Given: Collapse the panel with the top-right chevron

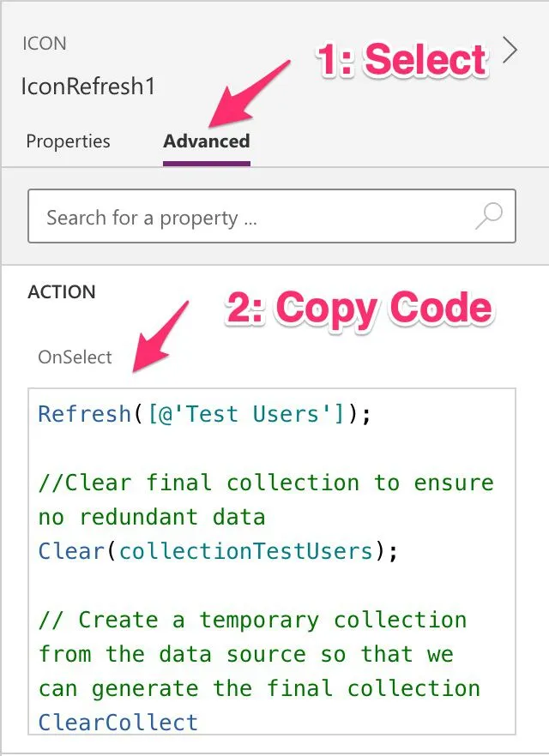Looking at the screenshot, I should point(511,51).
